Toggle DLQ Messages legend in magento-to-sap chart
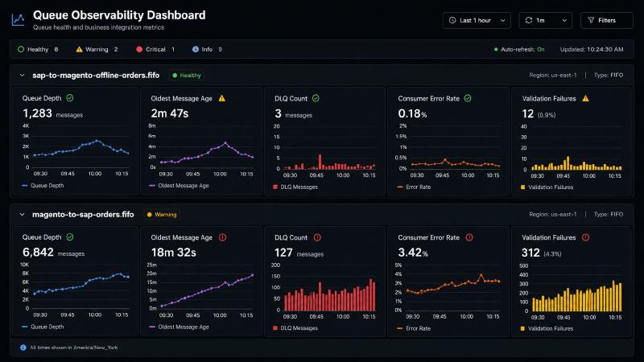644x362 pixels. tap(295, 328)
